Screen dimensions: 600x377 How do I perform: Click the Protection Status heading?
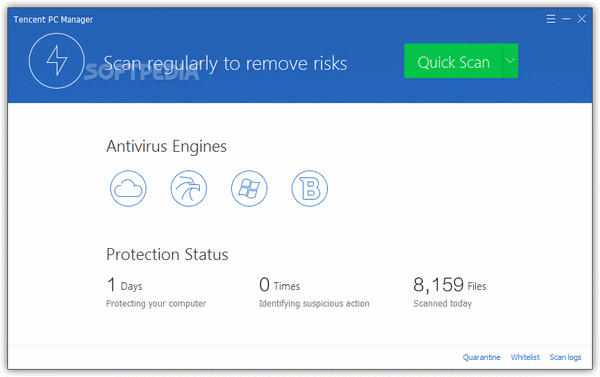point(167,255)
